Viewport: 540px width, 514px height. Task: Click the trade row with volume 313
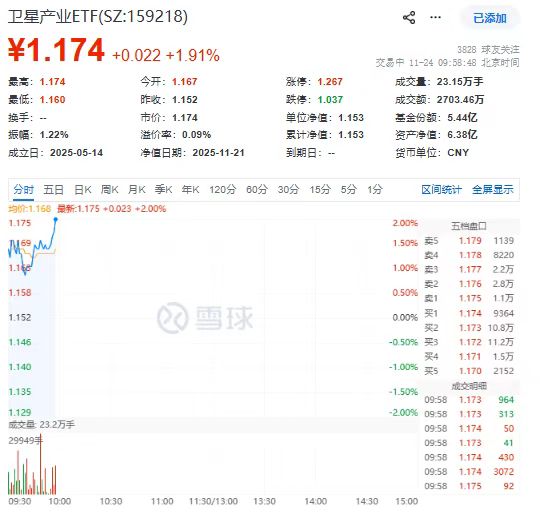click(469, 414)
